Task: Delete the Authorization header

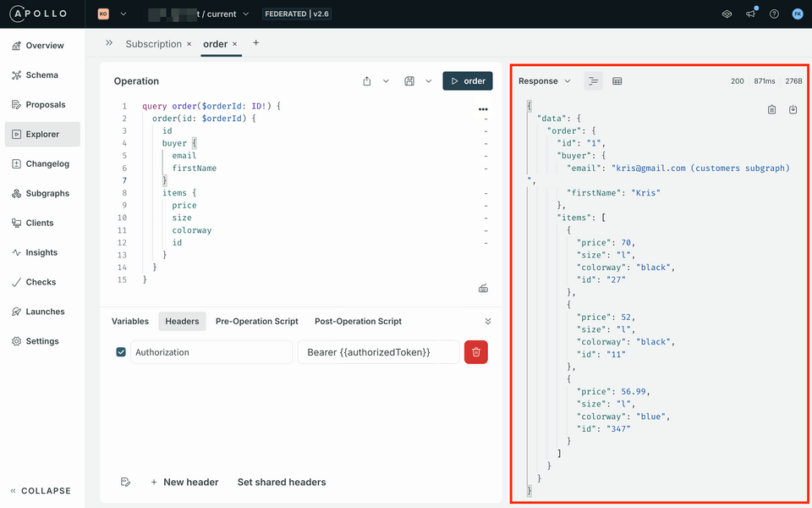Action: [x=476, y=352]
